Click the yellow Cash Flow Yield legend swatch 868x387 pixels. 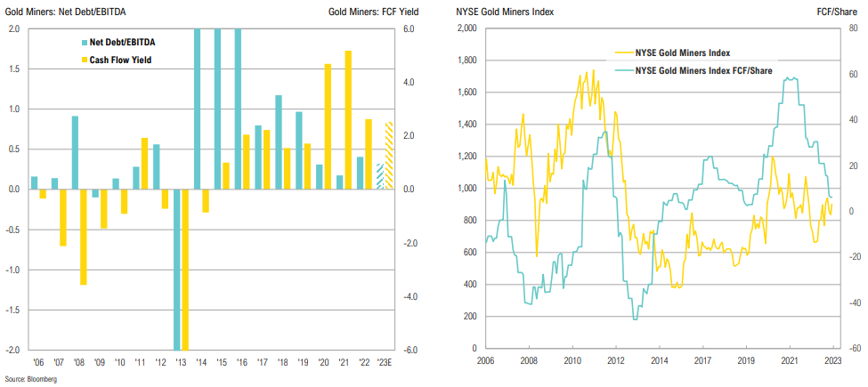(x=80, y=60)
